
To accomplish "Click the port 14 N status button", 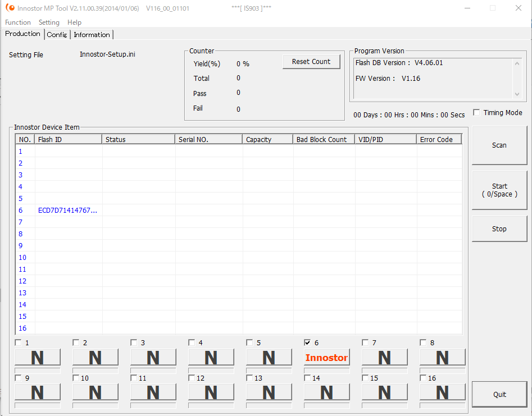I will coord(327,392).
